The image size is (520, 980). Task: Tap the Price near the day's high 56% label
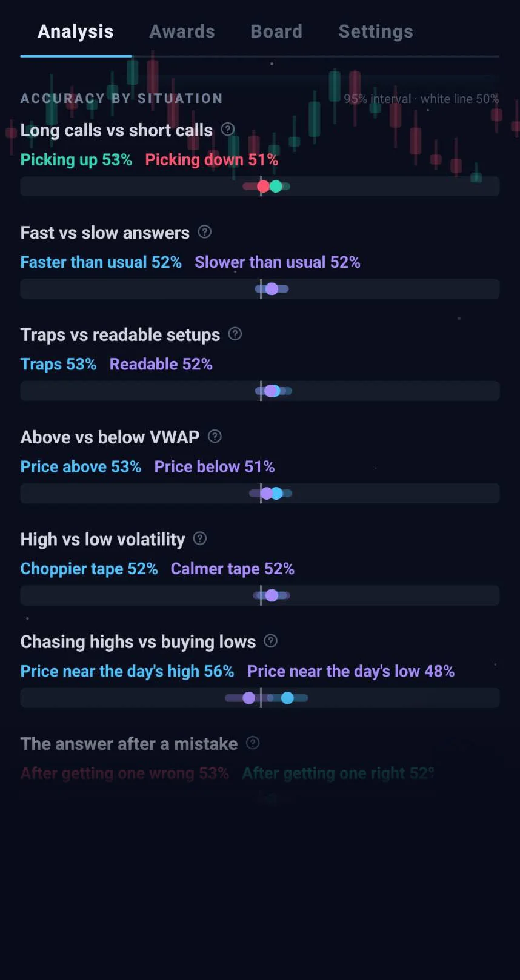(x=127, y=671)
